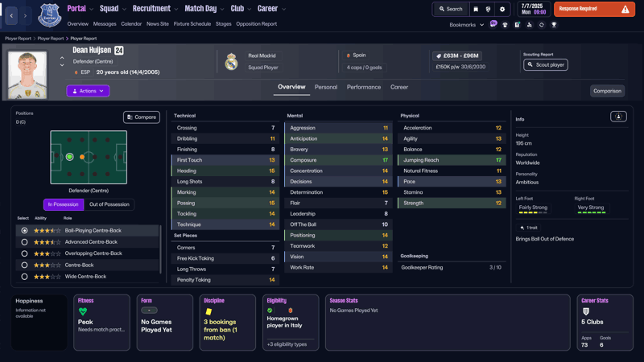This screenshot has width=644, height=362.
Task: Select the orange midfield dot on pitch
Action: 82,157
